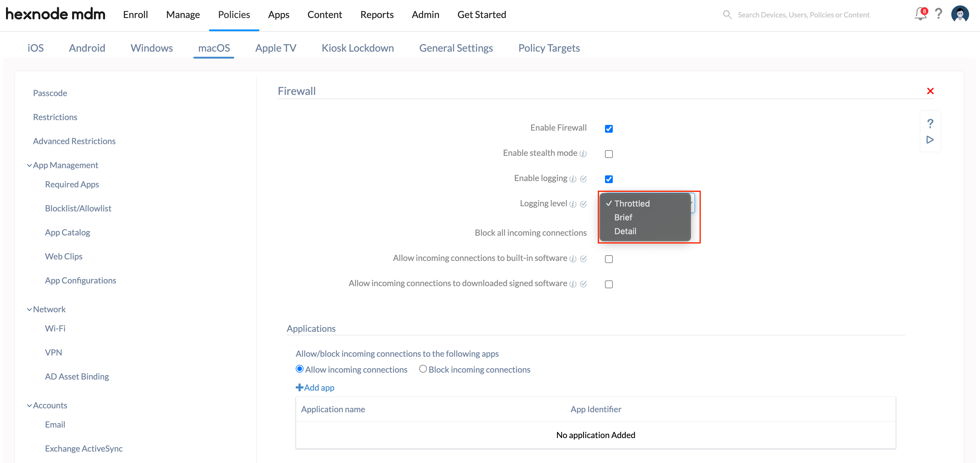
Task: Open Wi-Fi settings
Action: pos(55,328)
